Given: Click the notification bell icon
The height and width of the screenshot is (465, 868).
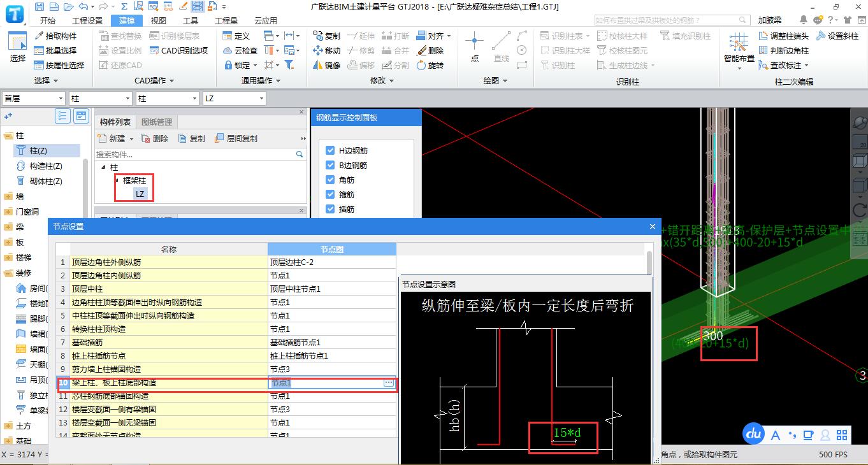Looking at the screenshot, I should pyautogui.click(x=804, y=20).
